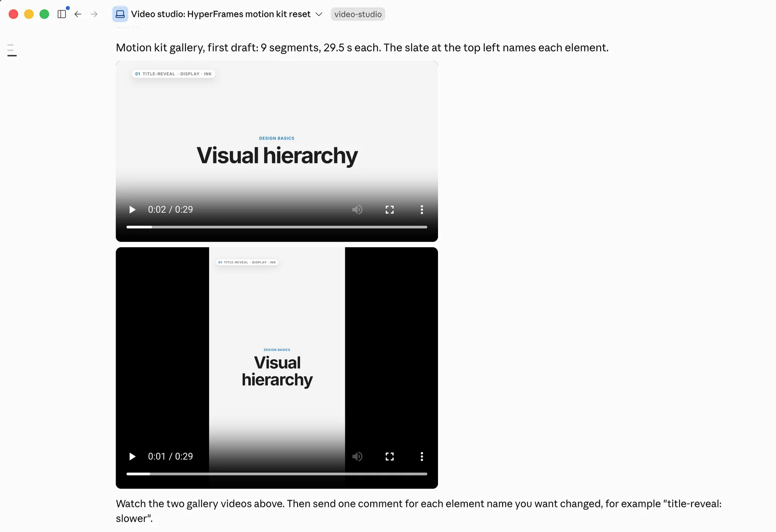This screenshot has width=776, height=532.
Task: Click the laptop session icon beside title
Action: 120,14
